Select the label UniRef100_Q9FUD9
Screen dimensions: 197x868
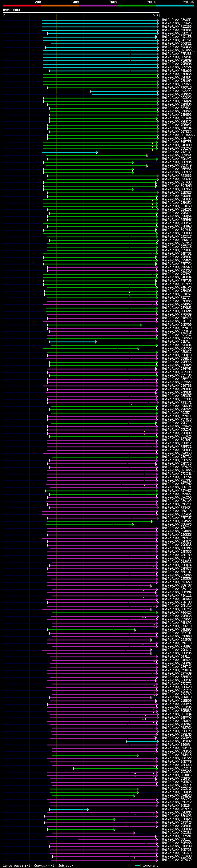click(x=176, y=233)
